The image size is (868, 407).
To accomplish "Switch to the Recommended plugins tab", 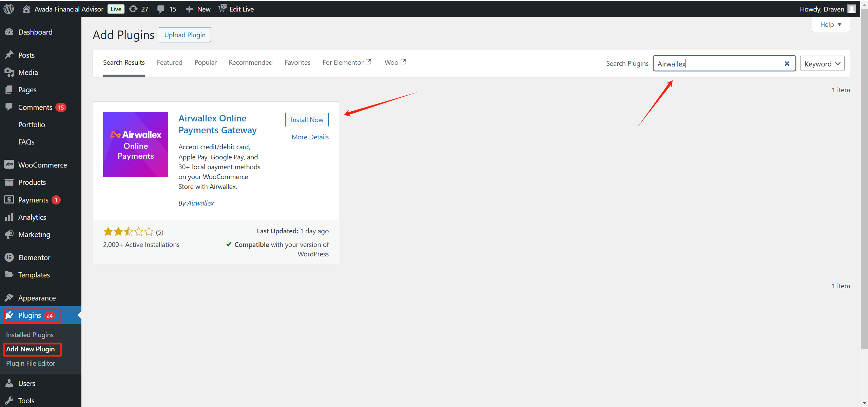I will pos(250,62).
